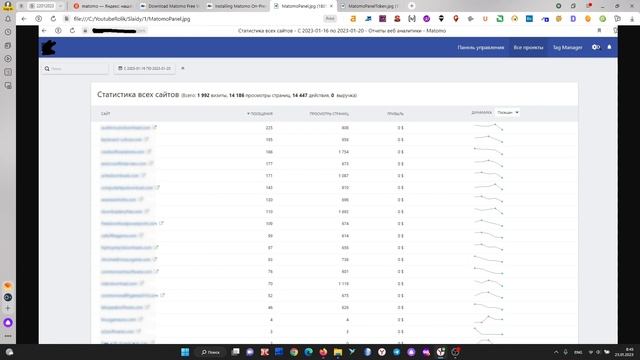Open the history clock icon in the sidebar

[x=8, y=32]
